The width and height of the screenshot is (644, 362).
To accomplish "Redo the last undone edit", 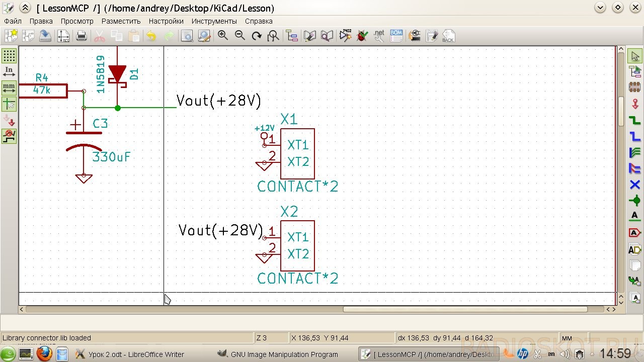I will (x=169, y=36).
